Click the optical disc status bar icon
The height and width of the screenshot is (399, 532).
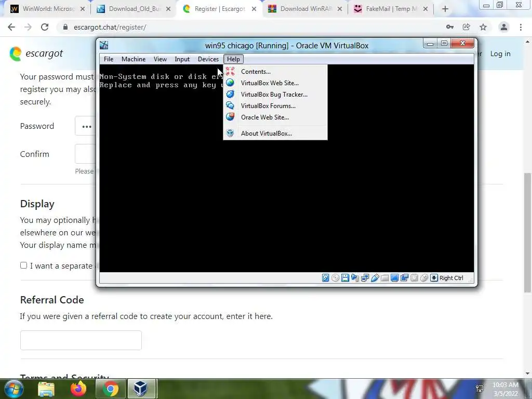point(335,278)
